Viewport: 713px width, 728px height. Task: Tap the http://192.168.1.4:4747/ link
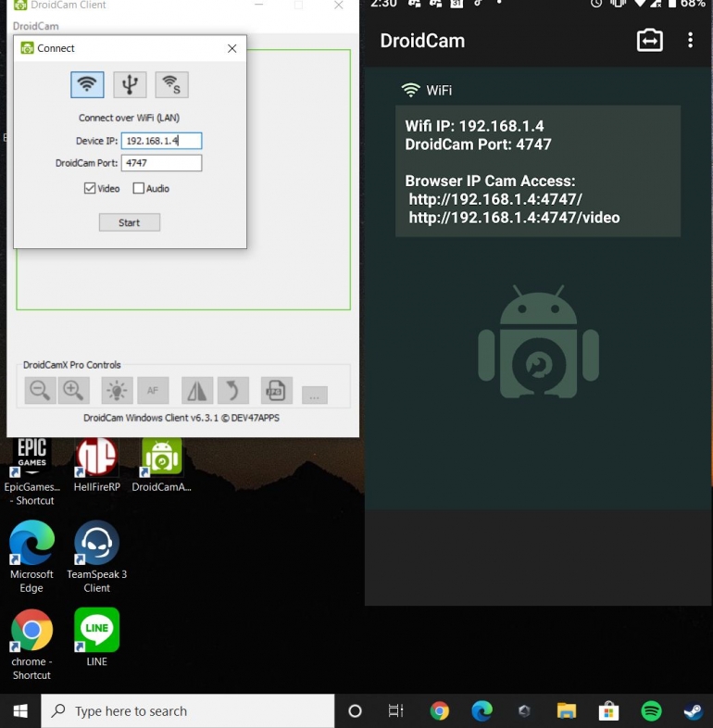pos(495,199)
